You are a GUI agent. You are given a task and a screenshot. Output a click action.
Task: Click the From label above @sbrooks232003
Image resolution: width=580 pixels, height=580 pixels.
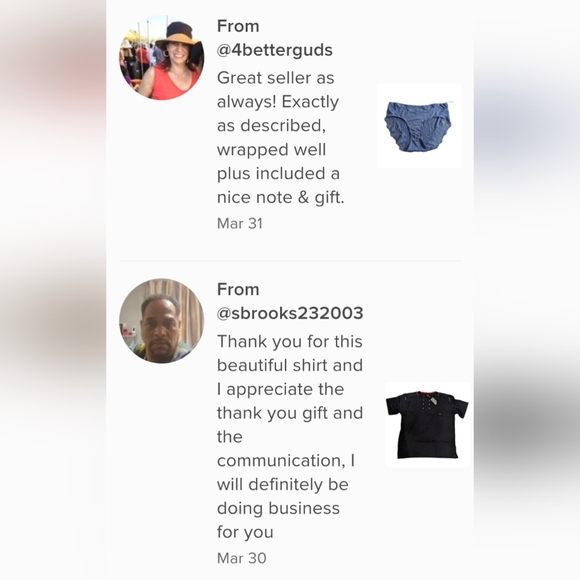pos(238,289)
